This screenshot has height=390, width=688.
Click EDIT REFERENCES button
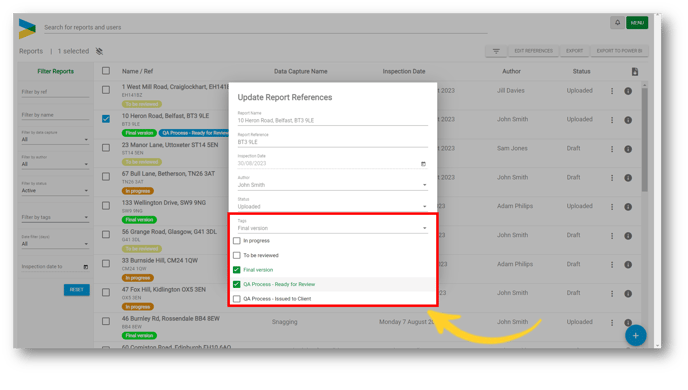[533, 51]
